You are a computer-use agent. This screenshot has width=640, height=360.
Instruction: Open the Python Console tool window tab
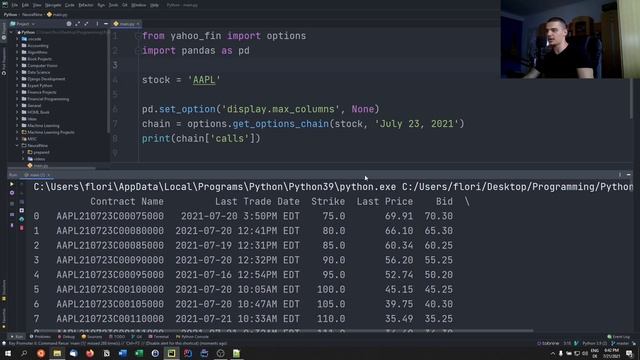click(x=192, y=337)
